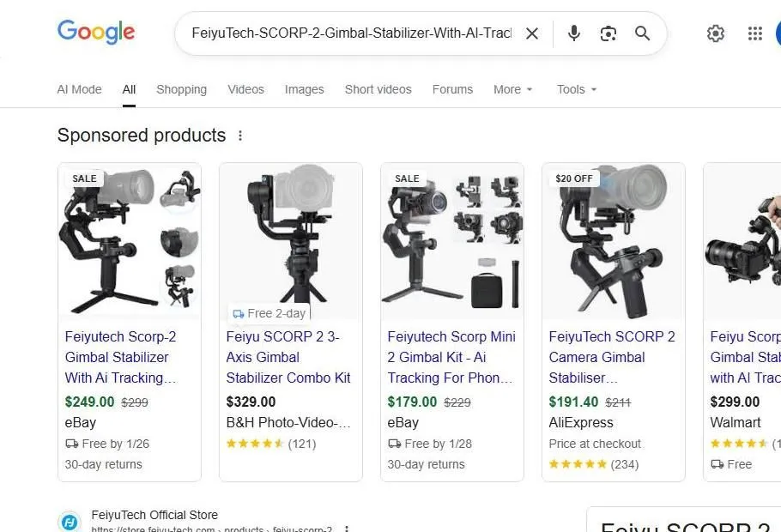Screen dimensions: 781x532
Task: Open the Short videos tab
Action: click(x=378, y=89)
